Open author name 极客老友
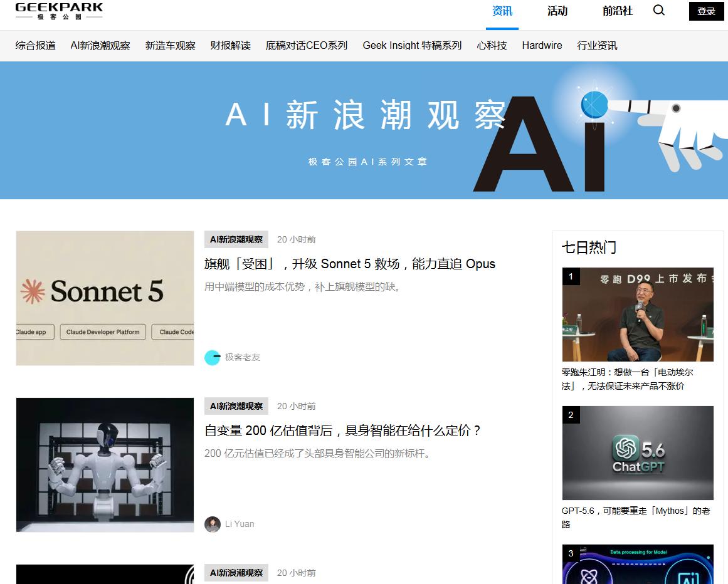Viewport: 728px width, 584px height. pos(243,357)
